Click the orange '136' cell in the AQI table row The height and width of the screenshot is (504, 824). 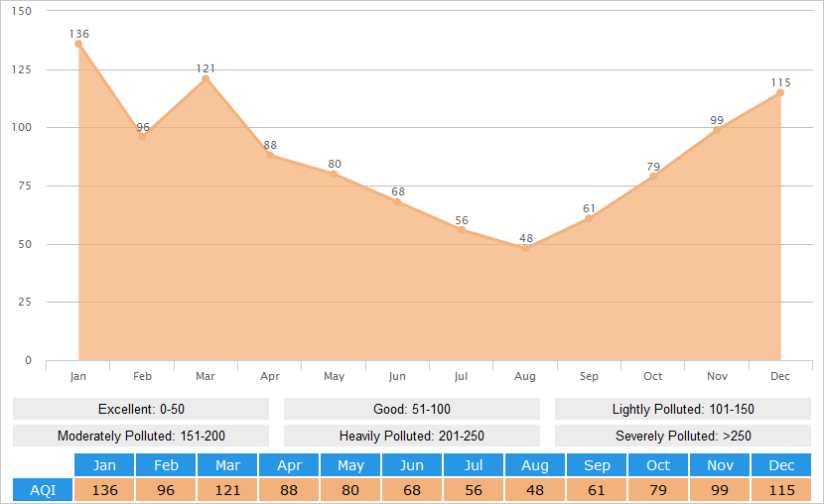pyautogui.click(x=104, y=490)
